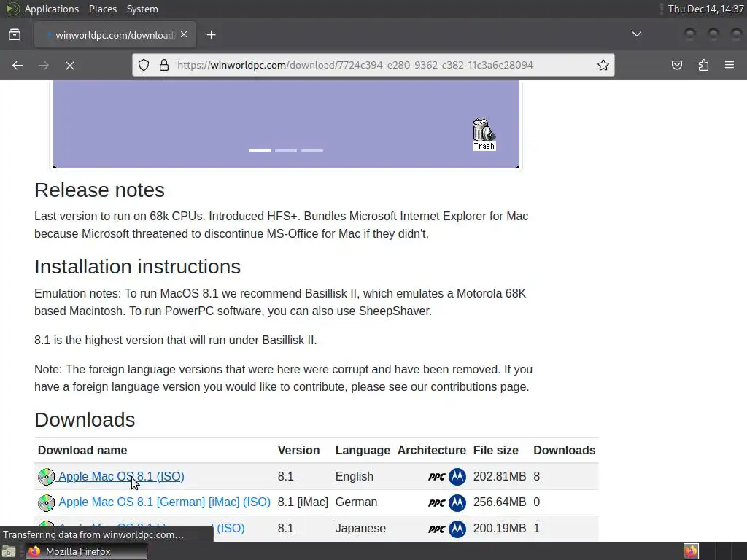Click the Language column header

363,450
